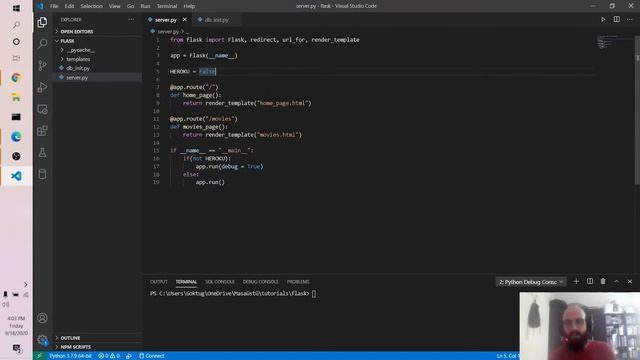Viewport: 640px width, 360px height.
Task: Switch to the db_init.py editor tab
Action: (x=217, y=20)
